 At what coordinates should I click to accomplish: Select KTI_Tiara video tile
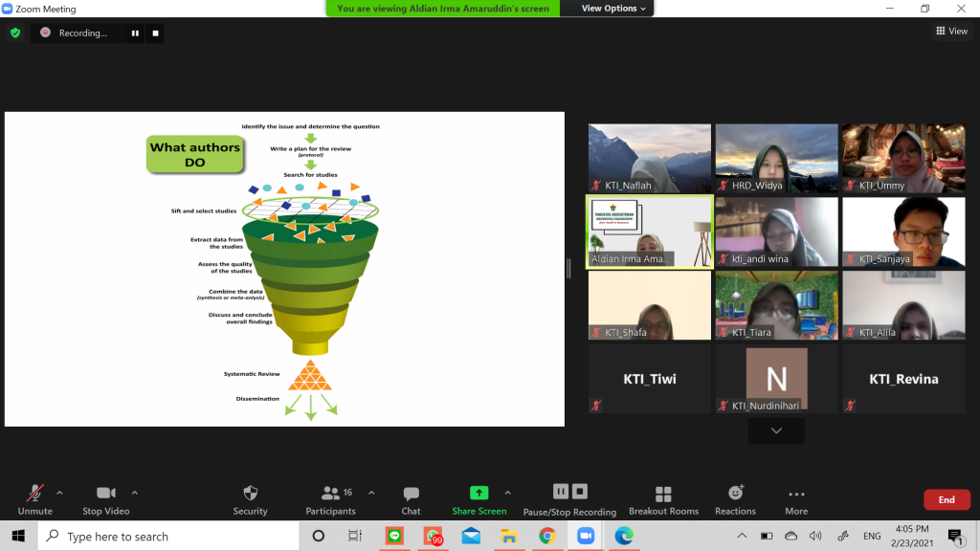pos(776,305)
